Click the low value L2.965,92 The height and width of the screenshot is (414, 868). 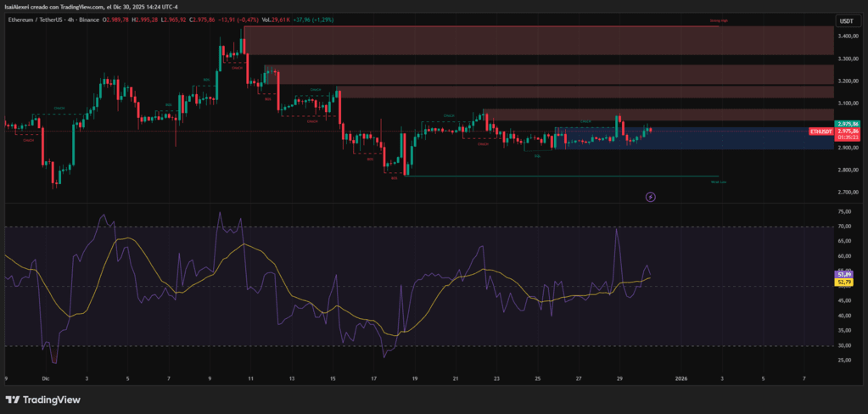174,20
